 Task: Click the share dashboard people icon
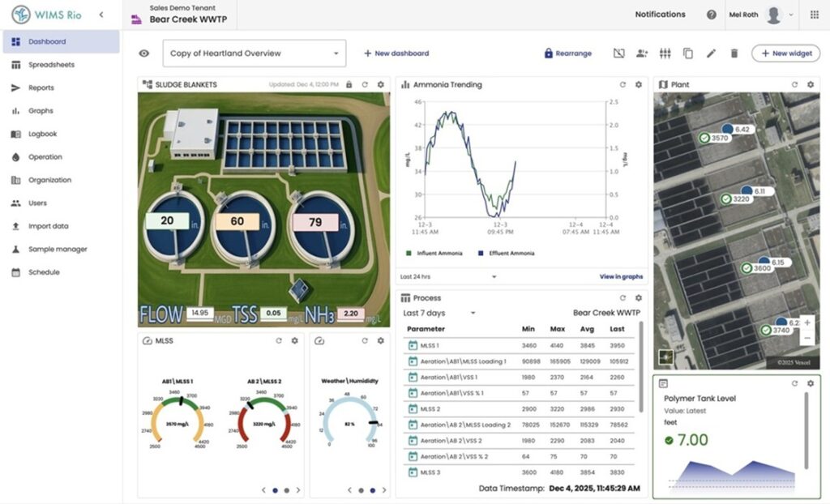642,53
